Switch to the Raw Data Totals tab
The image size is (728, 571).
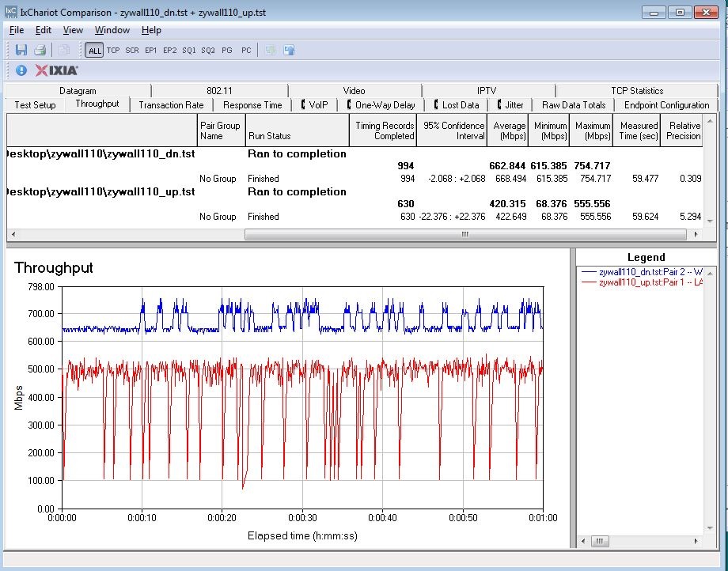coord(574,105)
